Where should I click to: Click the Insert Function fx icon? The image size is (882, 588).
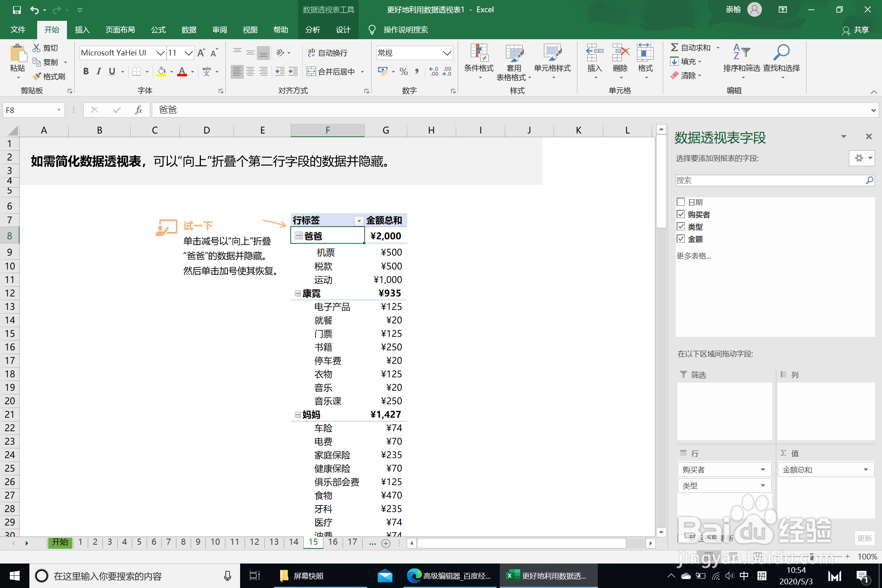(138, 110)
